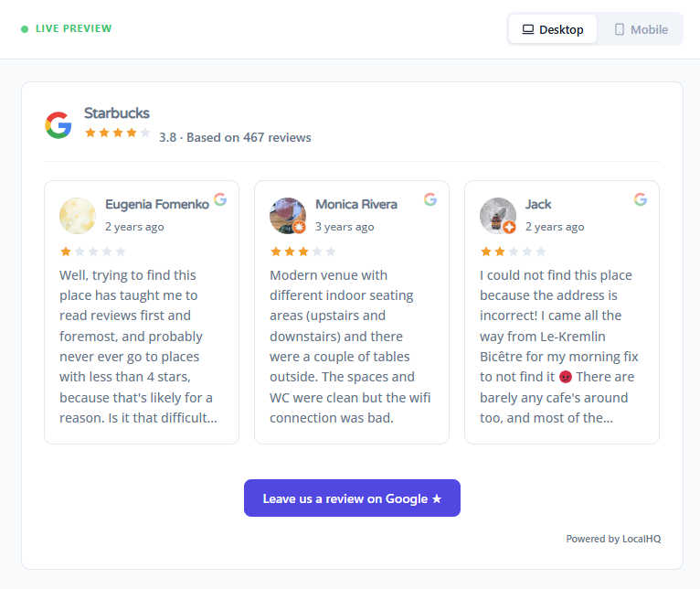This screenshot has width=700, height=589.
Task: Click the Google icon on Jack's review
Action: click(641, 199)
